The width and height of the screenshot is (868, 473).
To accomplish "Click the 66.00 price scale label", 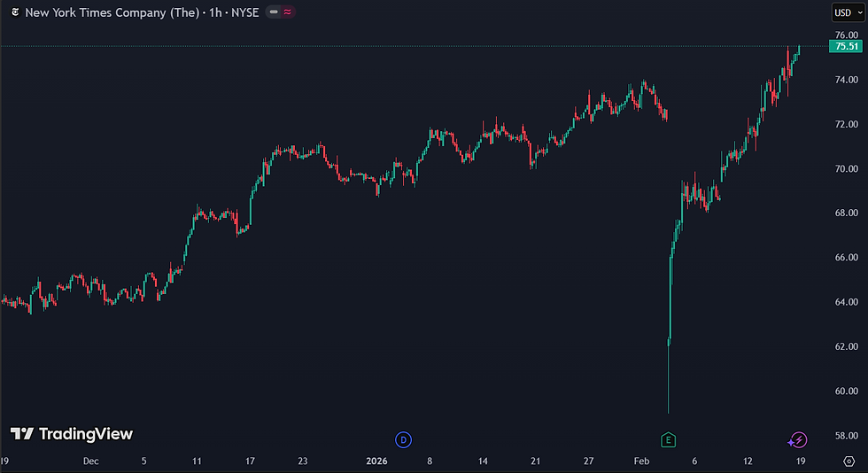I will 847,258.
